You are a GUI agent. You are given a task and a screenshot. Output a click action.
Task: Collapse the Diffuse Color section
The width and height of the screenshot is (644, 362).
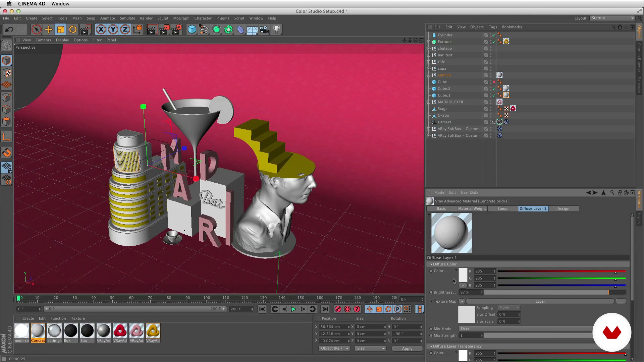pyautogui.click(x=431, y=264)
